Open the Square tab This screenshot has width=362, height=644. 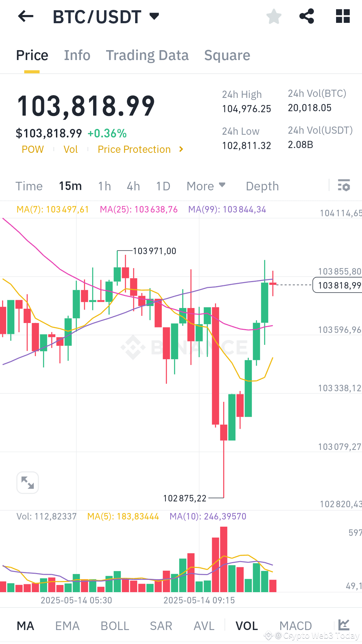[x=227, y=55]
